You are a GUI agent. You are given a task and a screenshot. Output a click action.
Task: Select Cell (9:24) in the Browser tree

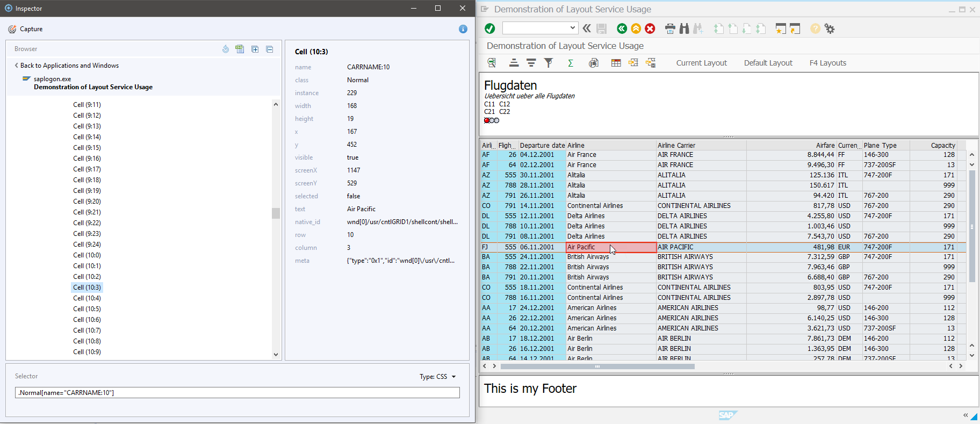tap(87, 245)
